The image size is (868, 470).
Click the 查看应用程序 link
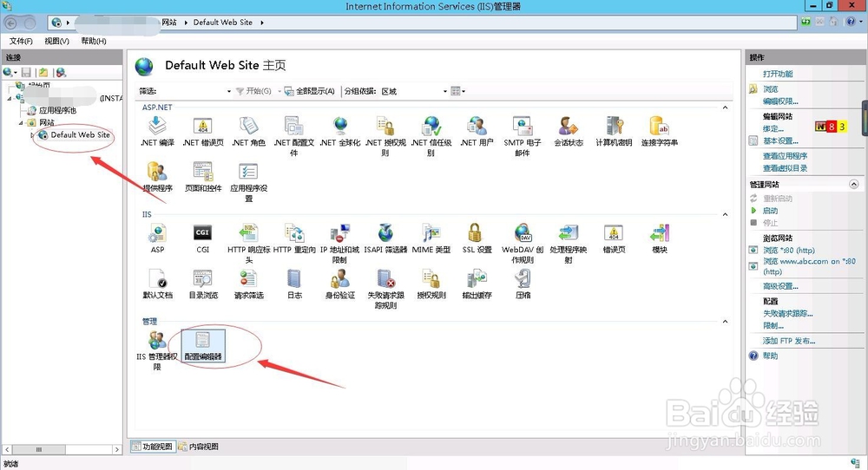click(x=785, y=156)
